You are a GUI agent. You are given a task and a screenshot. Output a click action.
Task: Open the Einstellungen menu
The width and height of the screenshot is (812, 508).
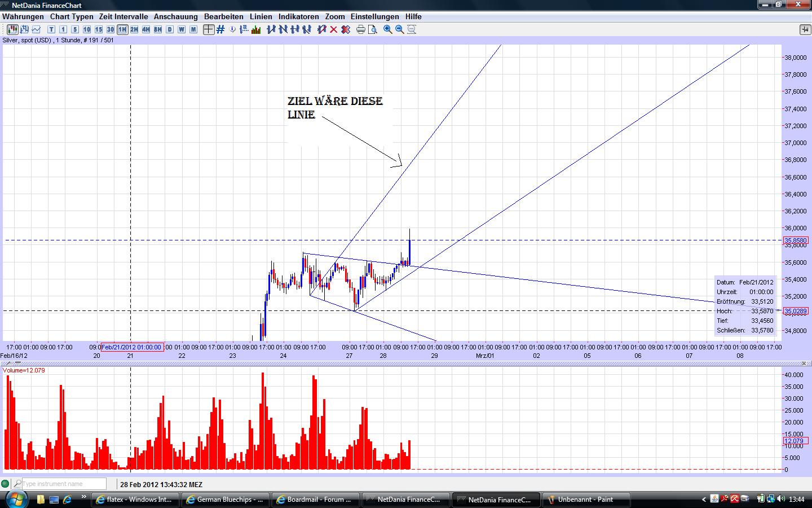click(375, 17)
